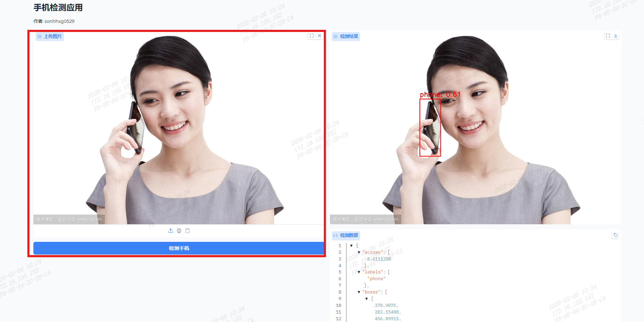
Task: Click the upload file icon below the image
Action: [x=171, y=231]
